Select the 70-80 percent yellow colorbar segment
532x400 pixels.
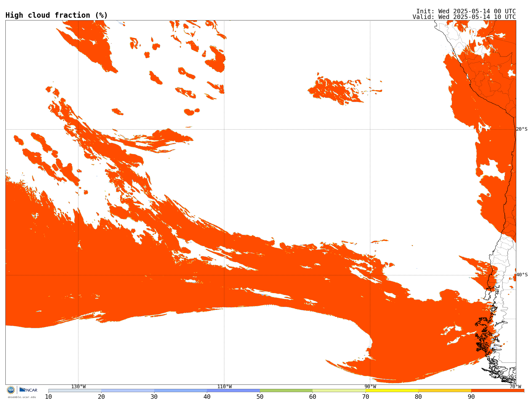point(392,391)
